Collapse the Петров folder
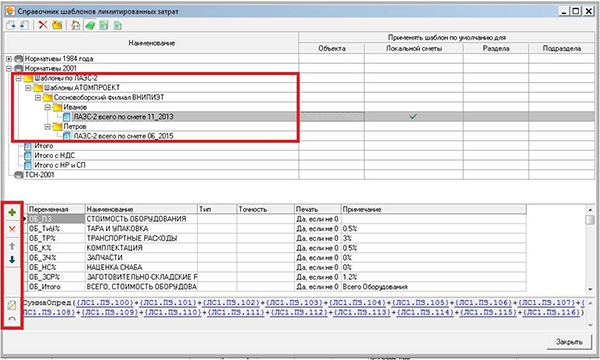This screenshot has height=360, width=600. pos(47,126)
